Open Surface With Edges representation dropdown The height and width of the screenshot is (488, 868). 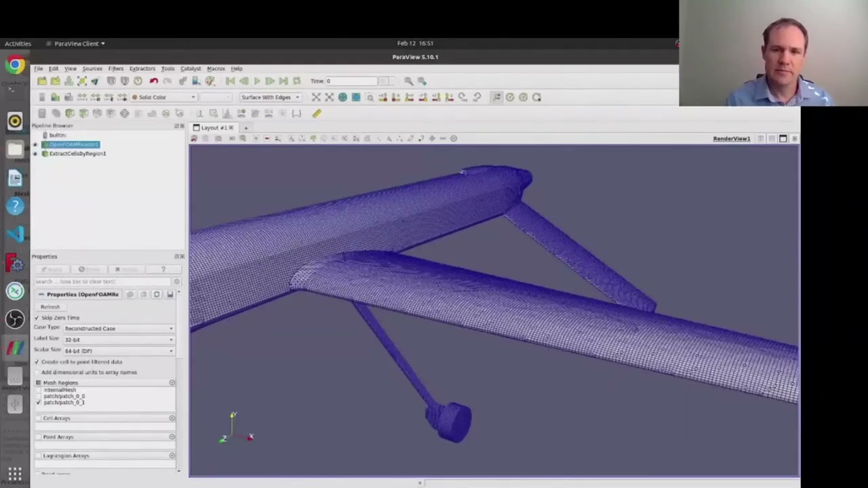click(x=270, y=97)
